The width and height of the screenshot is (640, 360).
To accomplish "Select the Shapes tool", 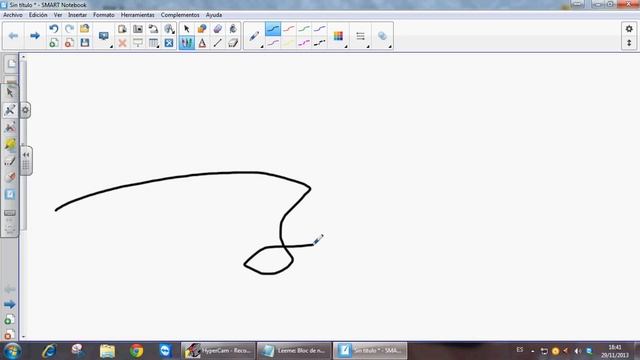I will tap(202, 29).
